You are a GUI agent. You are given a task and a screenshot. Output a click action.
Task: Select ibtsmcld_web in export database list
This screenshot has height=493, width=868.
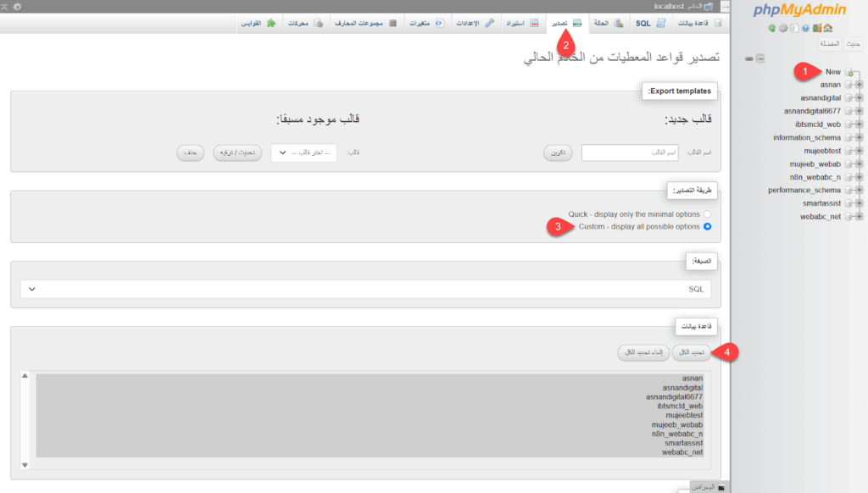370,406
